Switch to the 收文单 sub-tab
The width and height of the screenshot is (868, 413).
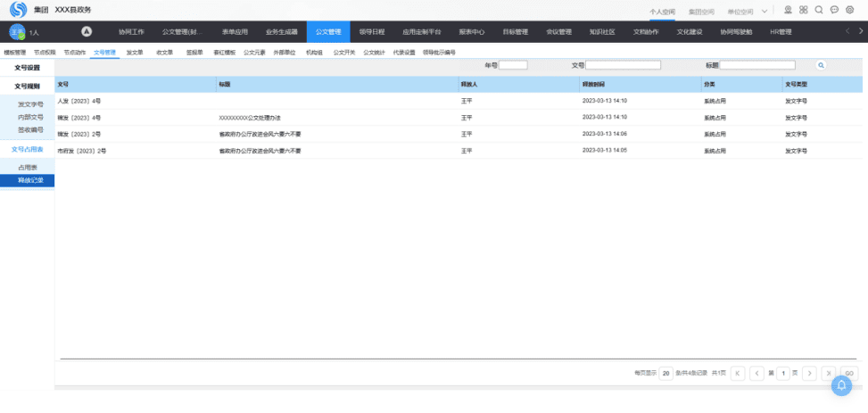tap(164, 53)
